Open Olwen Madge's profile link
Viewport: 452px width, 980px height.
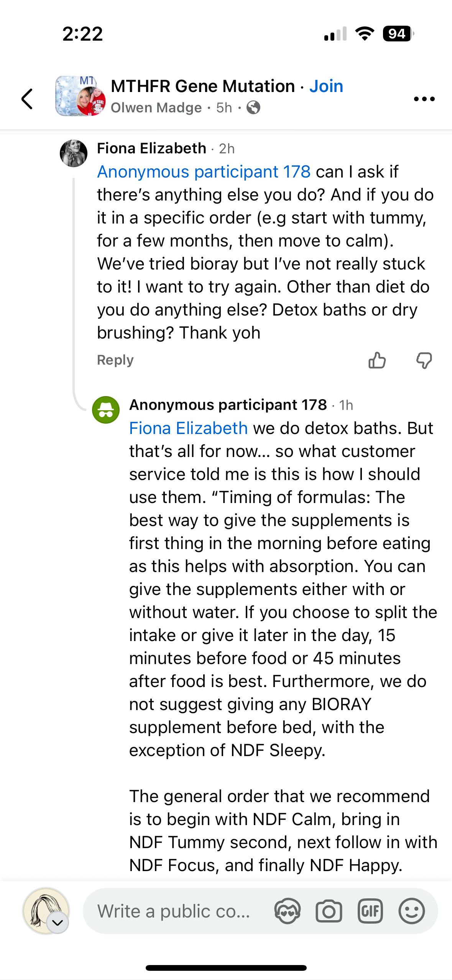pos(156,108)
